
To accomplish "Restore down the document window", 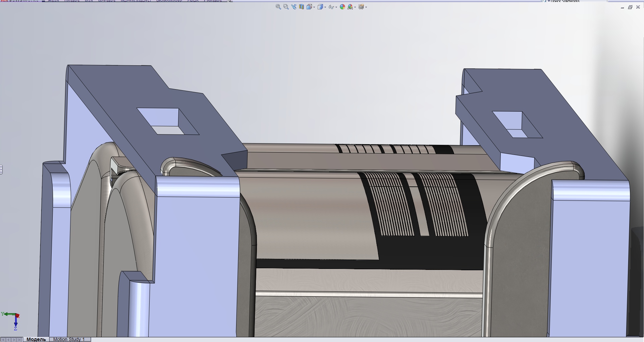I will click(630, 7).
